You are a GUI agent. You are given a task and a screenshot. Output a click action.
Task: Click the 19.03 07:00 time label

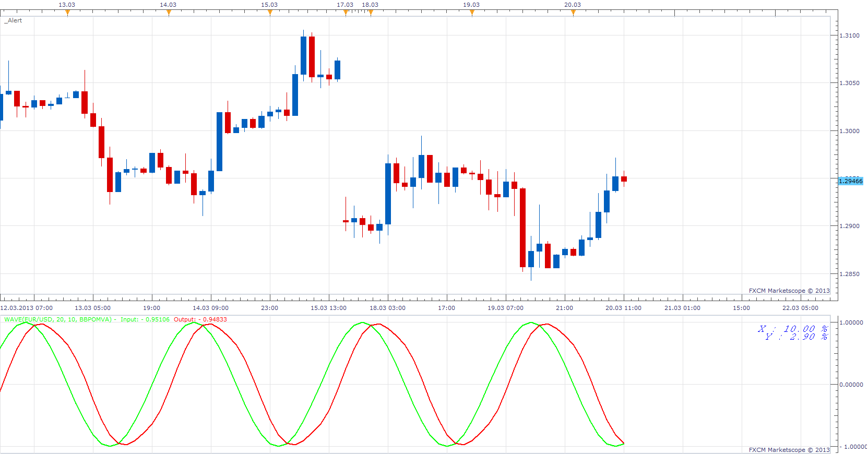(505, 308)
